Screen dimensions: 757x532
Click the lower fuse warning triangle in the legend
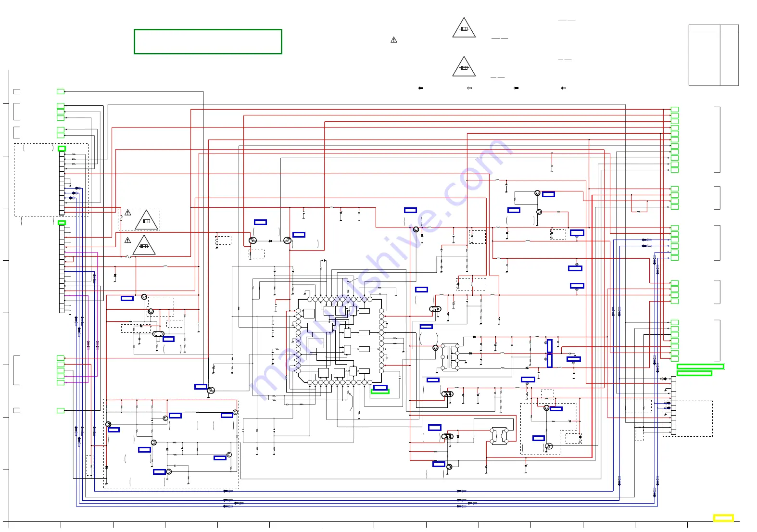464,66
